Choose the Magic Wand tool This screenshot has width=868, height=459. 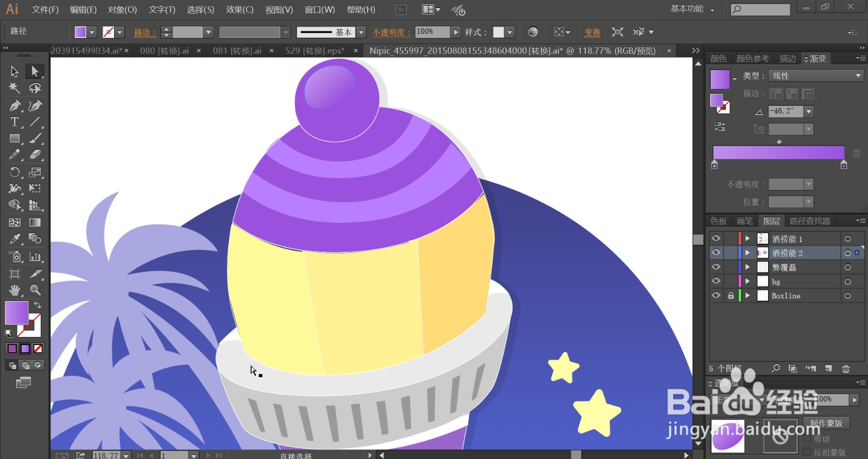[x=15, y=88]
